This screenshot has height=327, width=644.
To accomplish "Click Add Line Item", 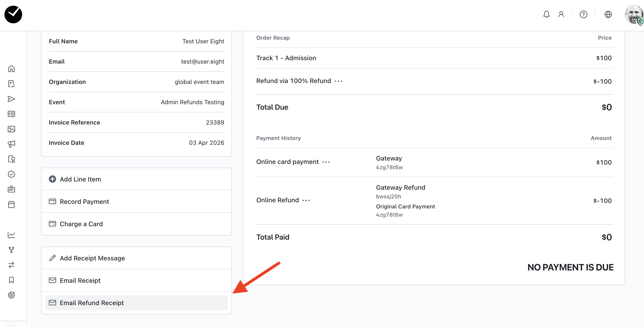I will pos(80,179).
